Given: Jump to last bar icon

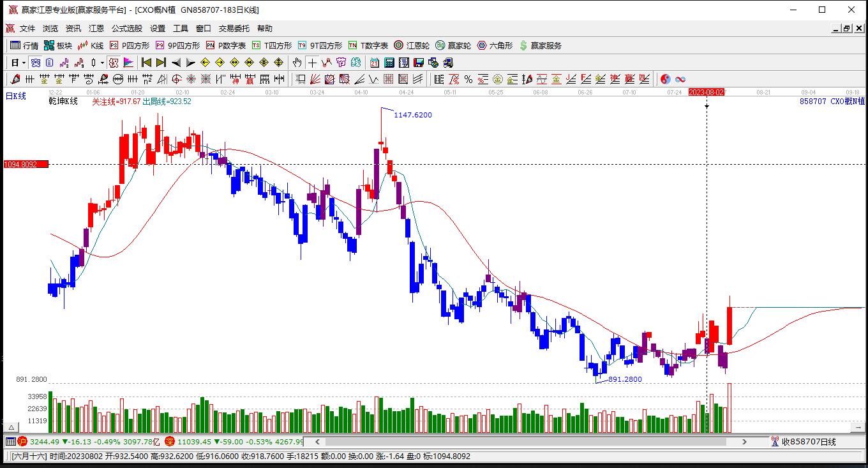Looking at the screenshot, I should 161,63.
